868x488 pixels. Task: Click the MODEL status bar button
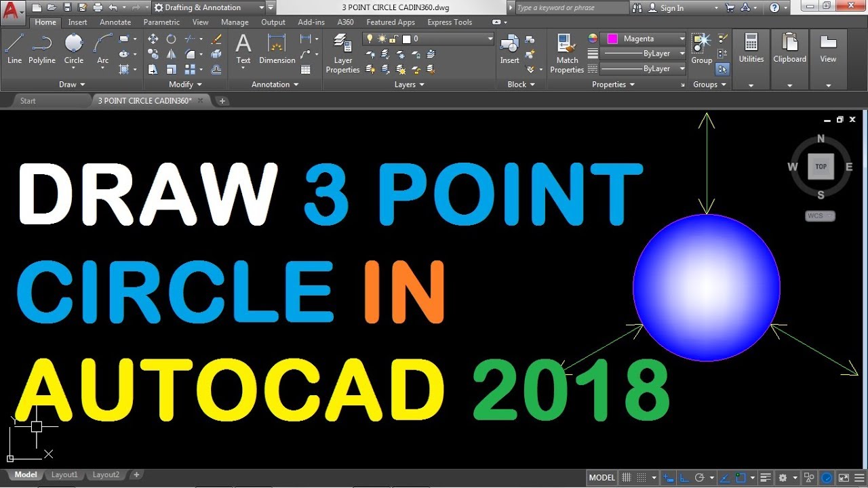pyautogui.click(x=602, y=478)
